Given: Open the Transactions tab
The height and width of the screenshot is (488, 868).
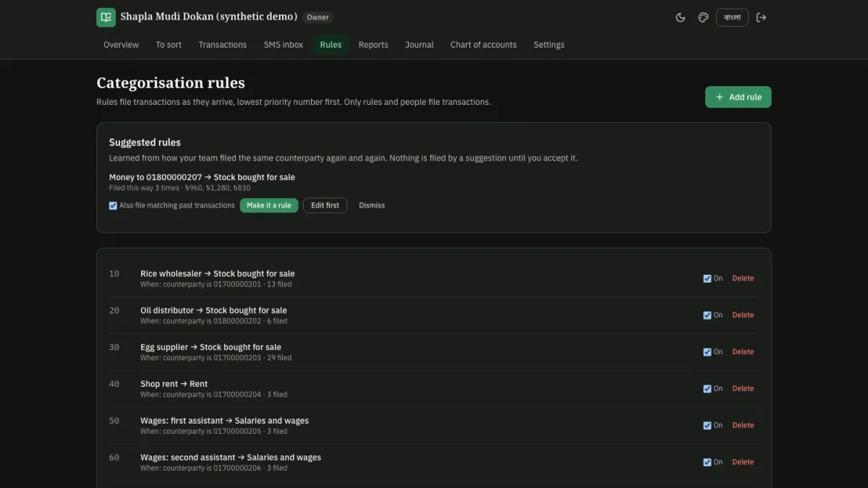Looking at the screenshot, I should pos(223,45).
